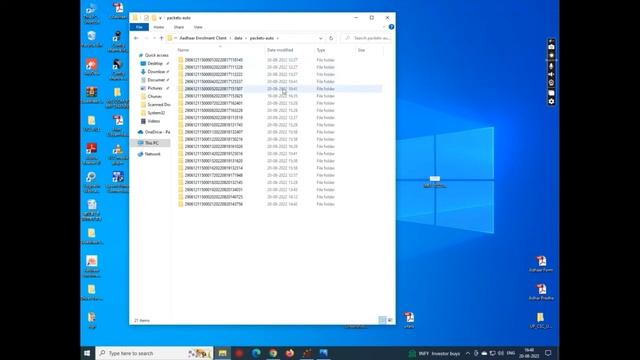The height and width of the screenshot is (360, 640).
Task: Click speaker icon on the recorder toolbar
Action: coord(551,74)
